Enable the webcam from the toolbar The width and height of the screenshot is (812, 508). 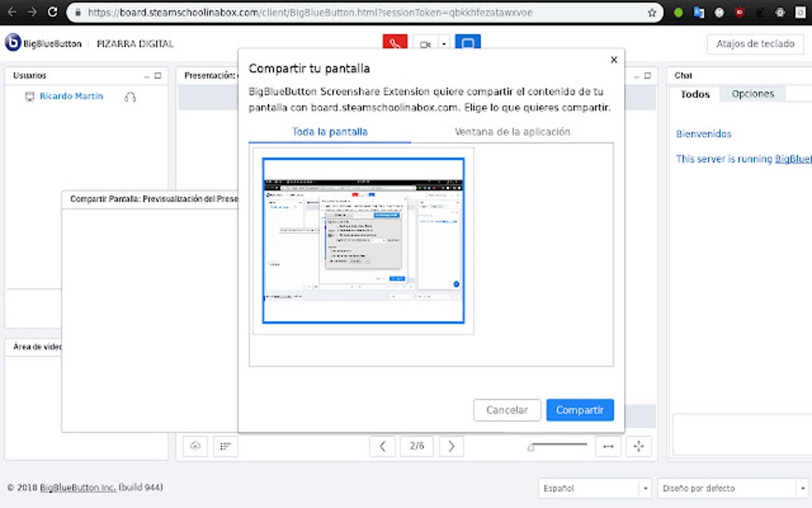click(424, 44)
